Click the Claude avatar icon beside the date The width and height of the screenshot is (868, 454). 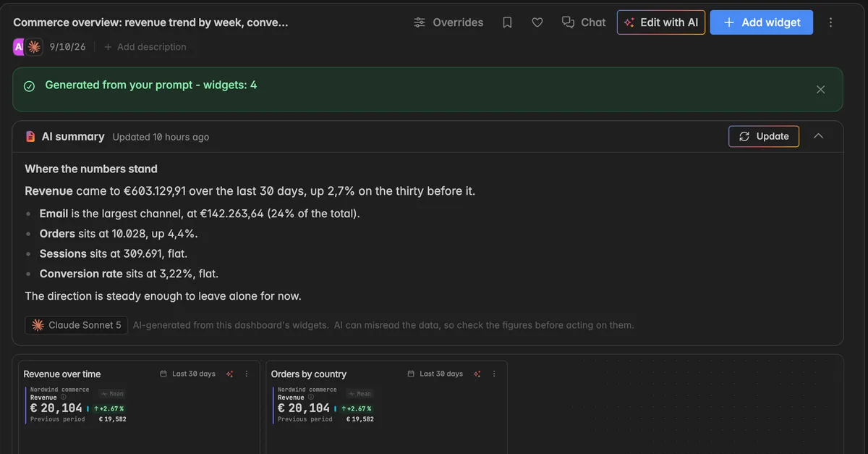point(34,47)
